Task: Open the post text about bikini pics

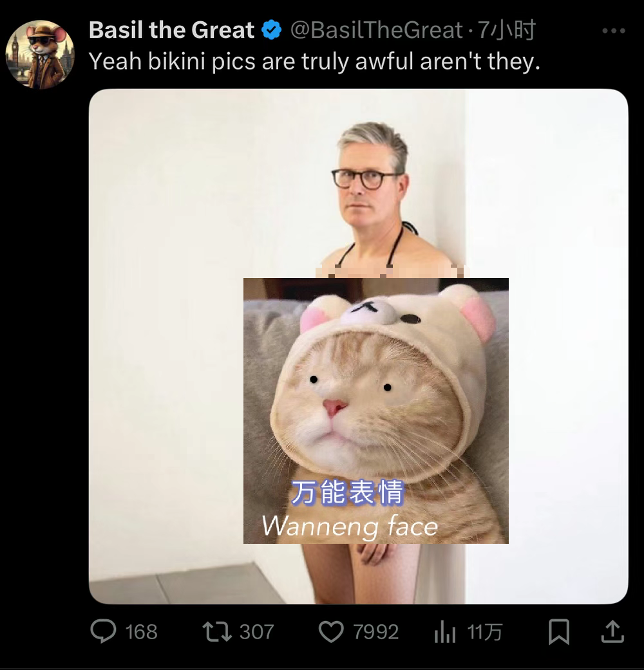Action: 314,62
